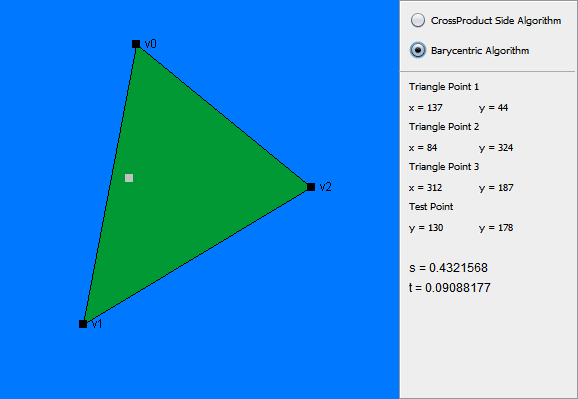Click the Test Point heading
578x399 pixels.
tap(431, 207)
